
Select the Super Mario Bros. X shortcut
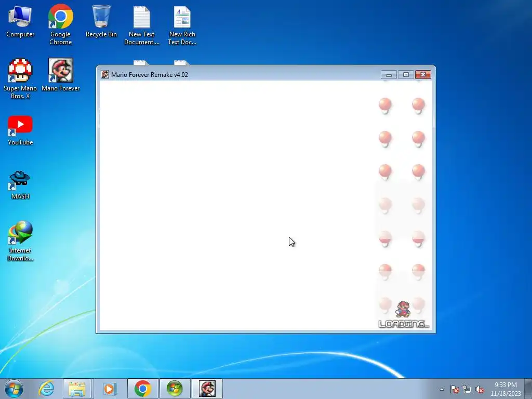[x=20, y=79]
